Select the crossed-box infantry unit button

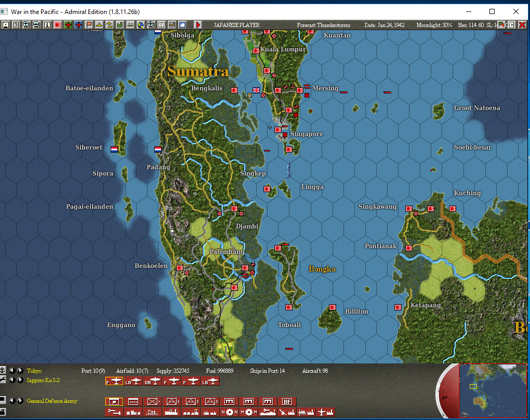153,401
